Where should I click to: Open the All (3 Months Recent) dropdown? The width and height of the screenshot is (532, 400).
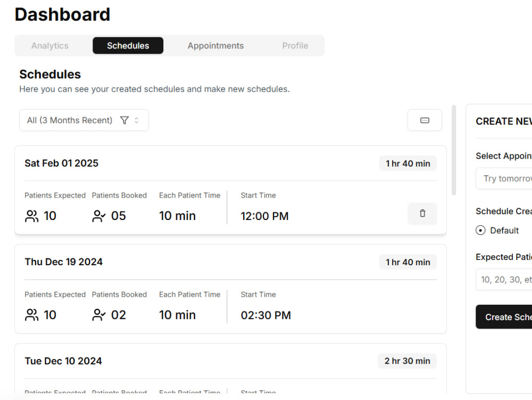[69, 120]
